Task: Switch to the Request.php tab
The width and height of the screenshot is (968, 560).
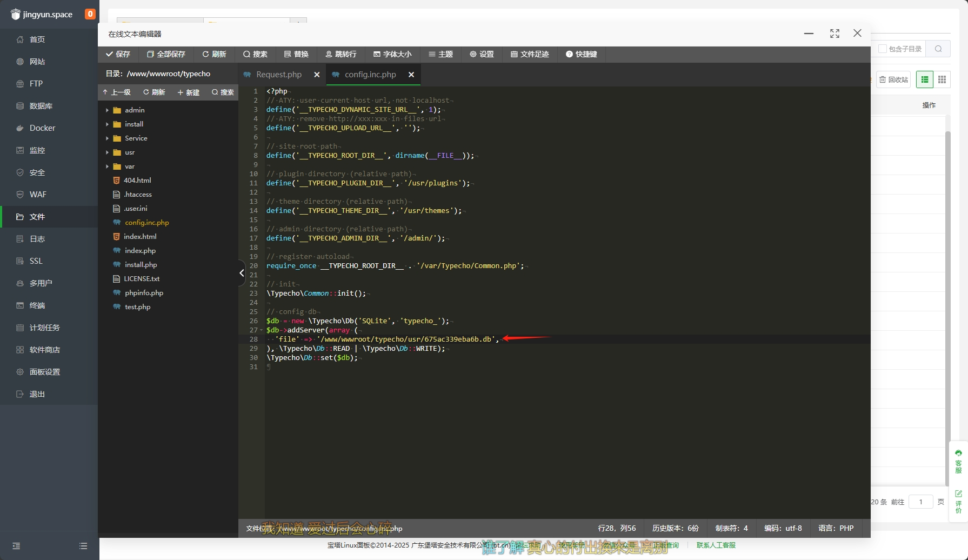Action: pyautogui.click(x=279, y=75)
